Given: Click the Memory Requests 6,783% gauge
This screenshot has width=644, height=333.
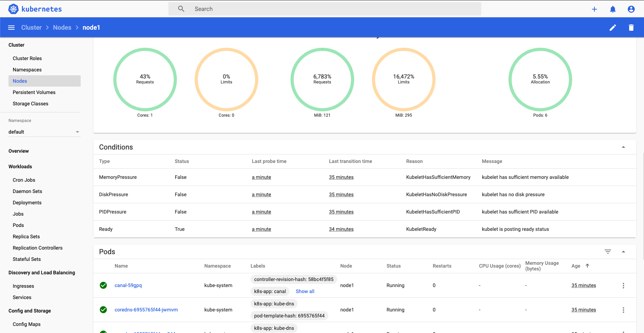Looking at the screenshot, I should (322, 80).
